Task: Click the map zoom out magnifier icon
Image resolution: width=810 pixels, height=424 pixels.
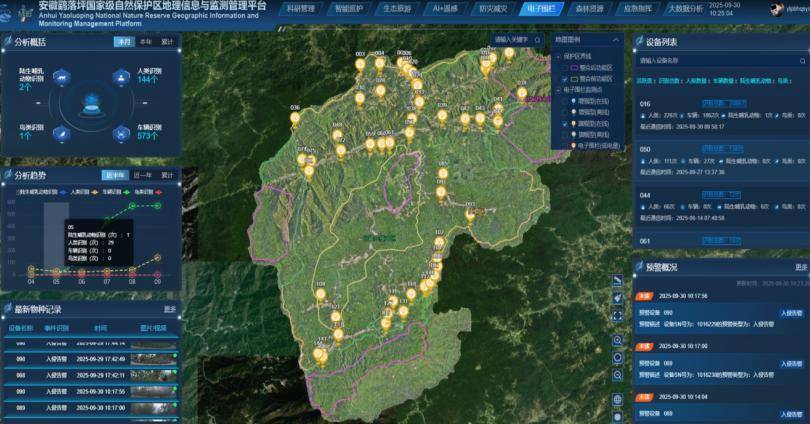Action: pyautogui.click(x=618, y=375)
